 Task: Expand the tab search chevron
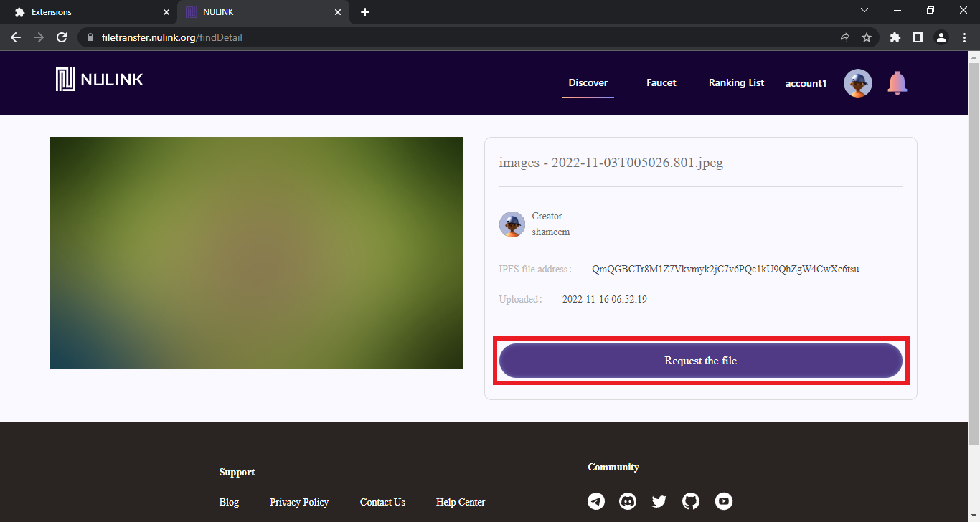(864, 11)
